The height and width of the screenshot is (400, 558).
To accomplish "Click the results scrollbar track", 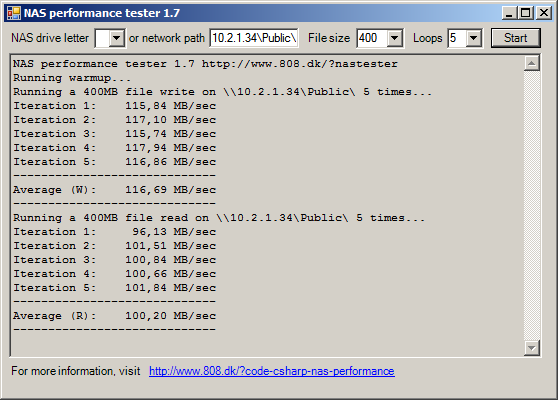I will [x=532, y=205].
